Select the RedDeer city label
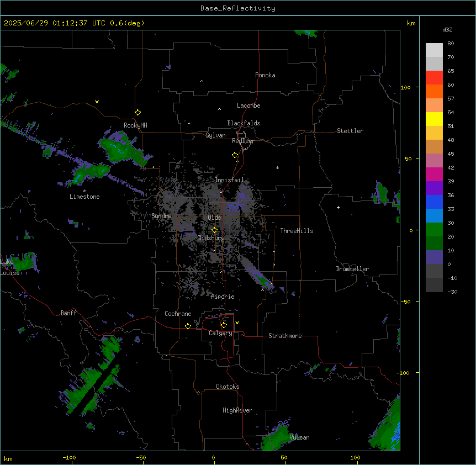Screen dimensions: 476x465 click(243, 141)
